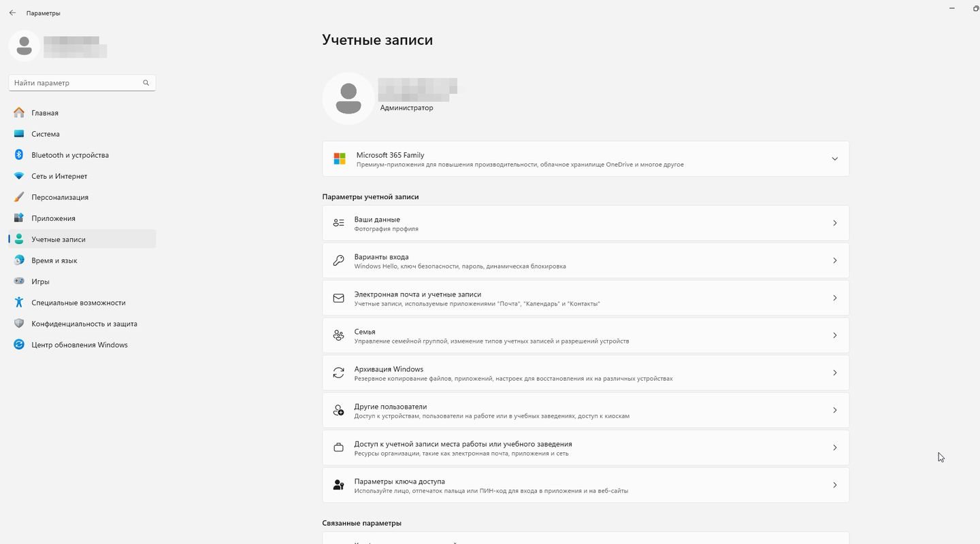Click the Bluetooth icon in sidebar
The width and height of the screenshot is (980, 544).
[x=19, y=155]
